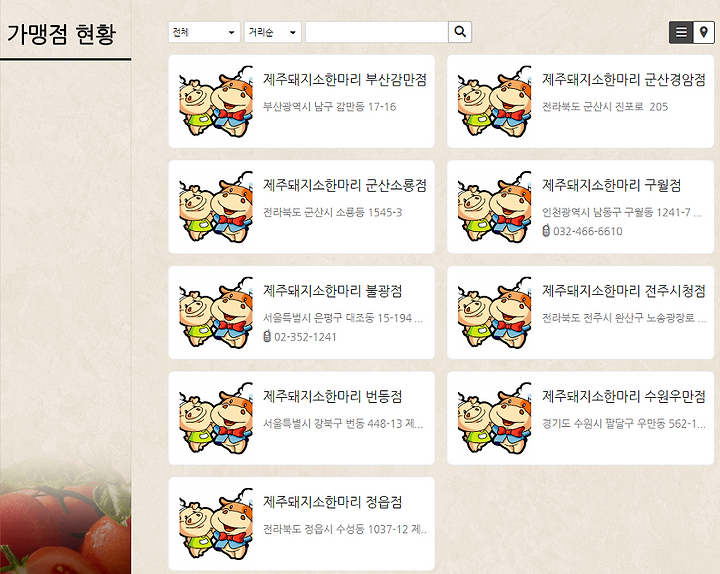720x574 pixels.
Task: Switch to map pin view
Action: [x=703, y=32]
